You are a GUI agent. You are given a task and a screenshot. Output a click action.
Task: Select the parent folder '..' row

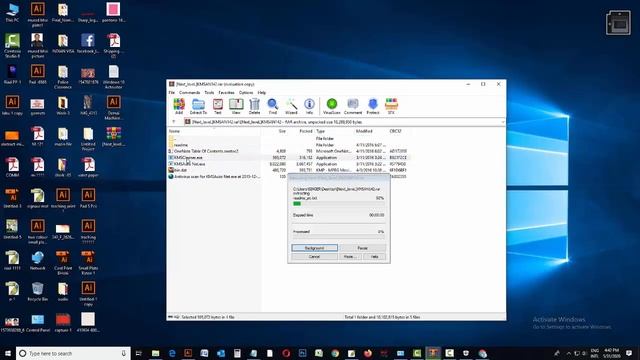[288, 139]
